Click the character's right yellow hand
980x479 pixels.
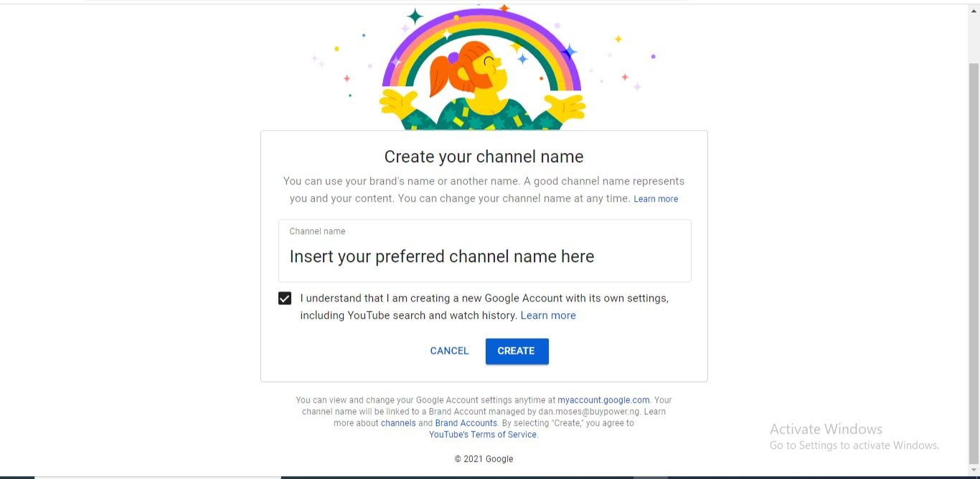(565, 108)
